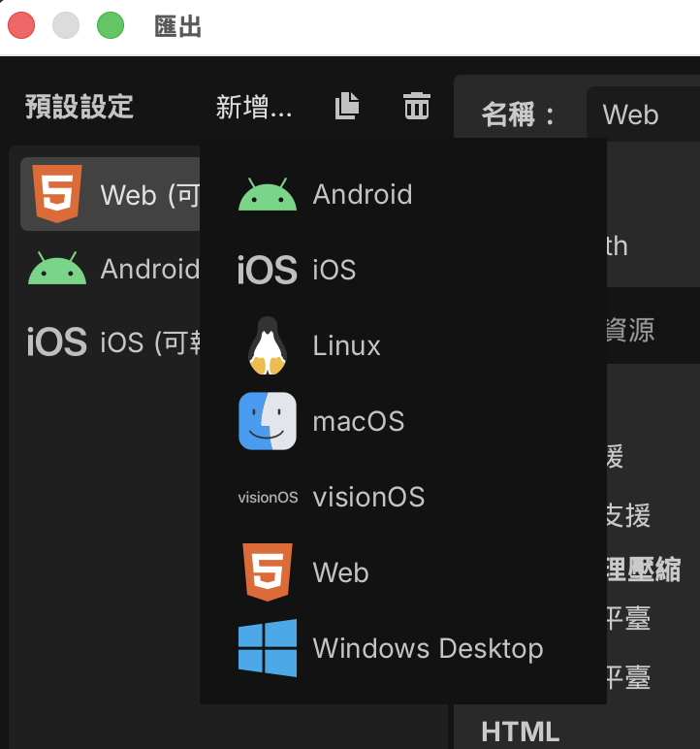Click Android robot icon in preset list
The width and height of the screenshot is (700, 749).
click(57, 269)
